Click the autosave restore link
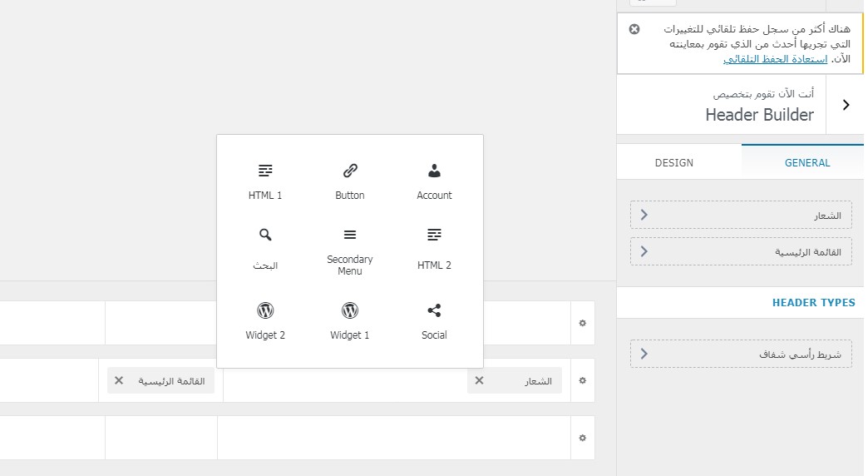This screenshot has width=868, height=476. (x=775, y=60)
